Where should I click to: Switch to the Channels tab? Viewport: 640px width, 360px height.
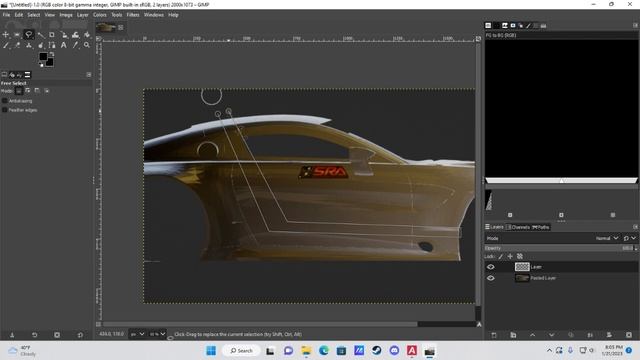tap(518, 227)
